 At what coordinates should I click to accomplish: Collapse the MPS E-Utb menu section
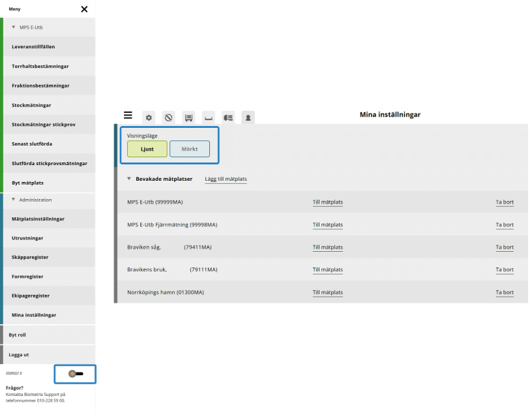14,27
